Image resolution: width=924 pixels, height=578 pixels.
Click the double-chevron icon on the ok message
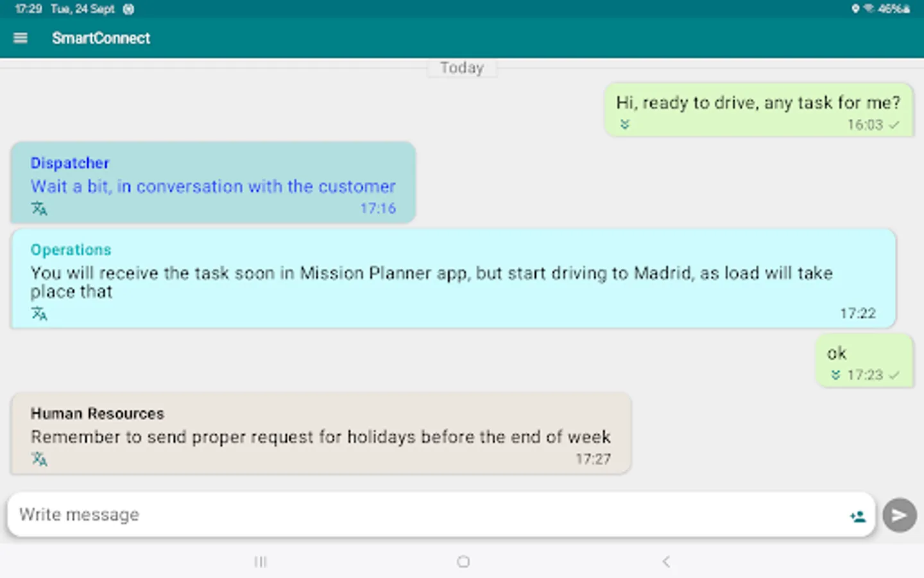click(x=835, y=375)
